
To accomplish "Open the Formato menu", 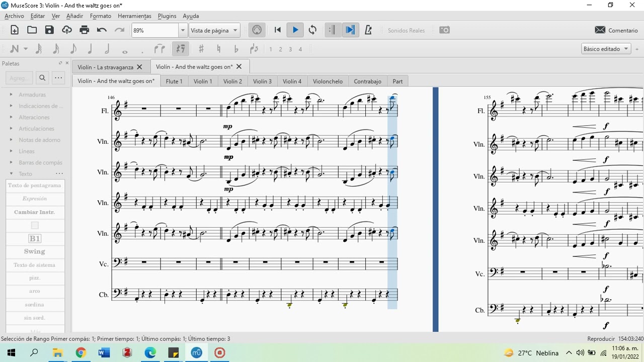I will pos(101,16).
